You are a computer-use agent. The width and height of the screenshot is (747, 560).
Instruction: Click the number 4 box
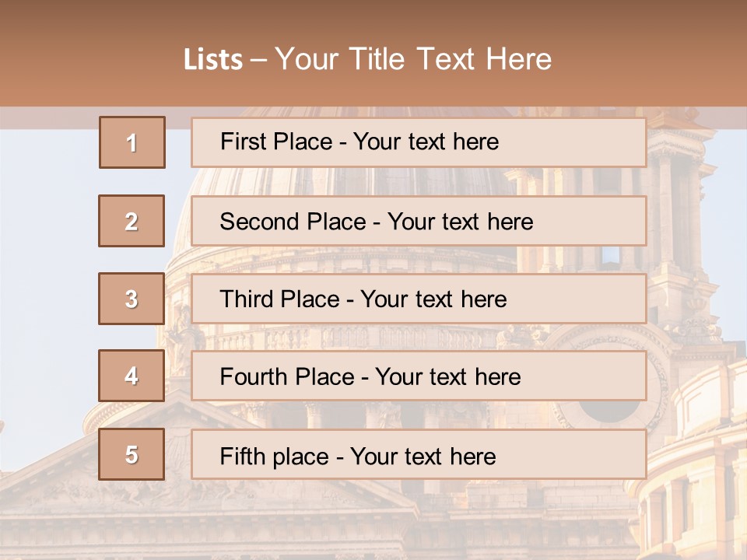pyautogui.click(x=132, y=376)
